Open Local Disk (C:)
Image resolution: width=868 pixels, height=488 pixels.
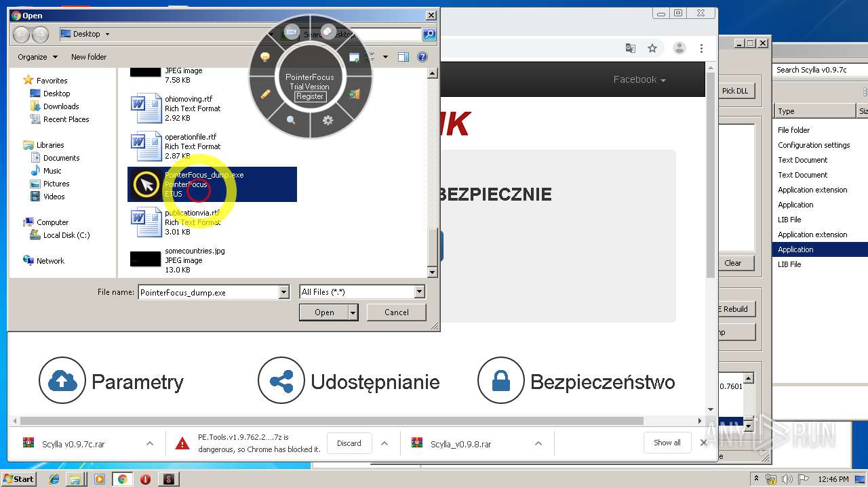(x=66, y=235)
